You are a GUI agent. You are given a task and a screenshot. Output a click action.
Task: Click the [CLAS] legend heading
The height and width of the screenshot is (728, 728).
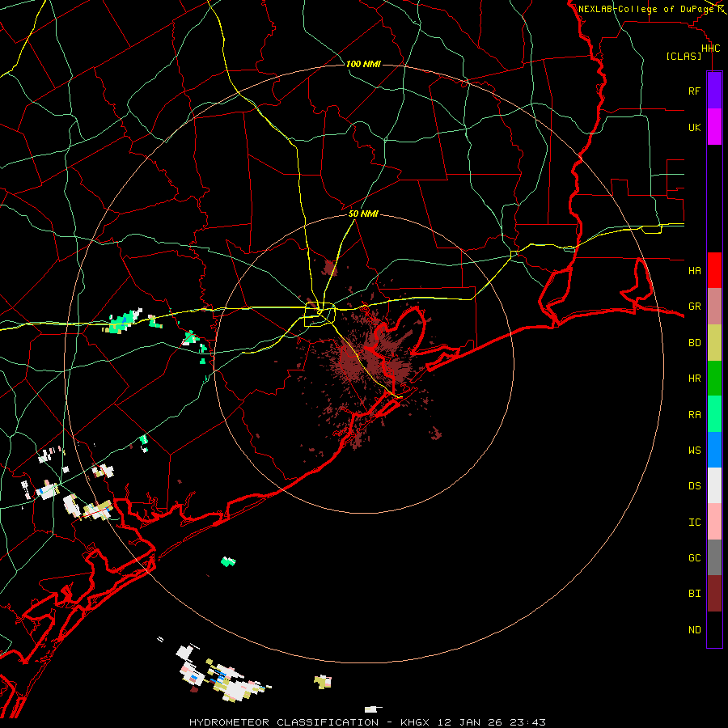pos(684,57)
